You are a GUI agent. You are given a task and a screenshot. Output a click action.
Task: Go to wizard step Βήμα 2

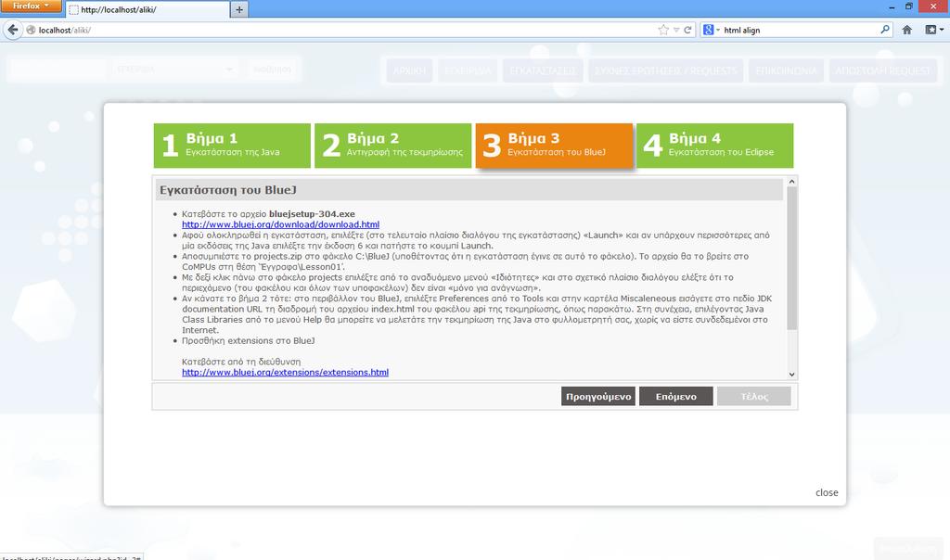point(392,146)
